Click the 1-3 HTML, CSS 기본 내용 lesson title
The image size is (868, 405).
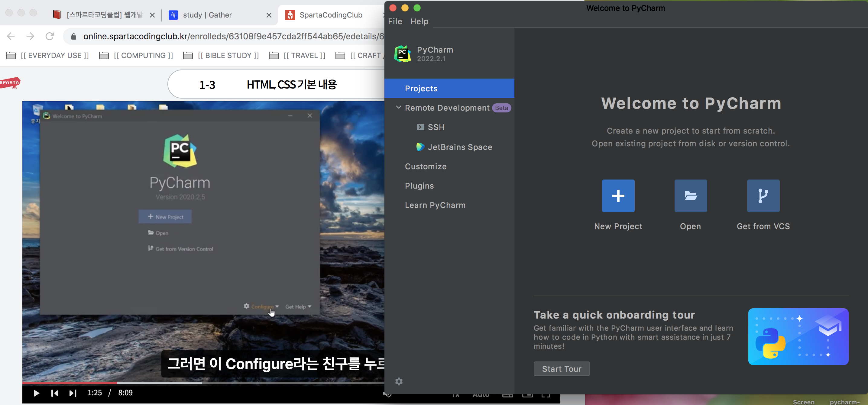click(276, 84)
